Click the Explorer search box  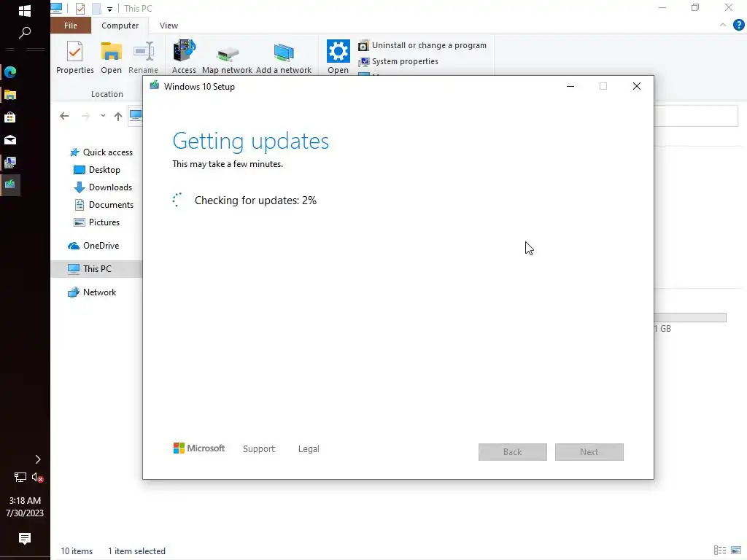(x=696, y=116)
